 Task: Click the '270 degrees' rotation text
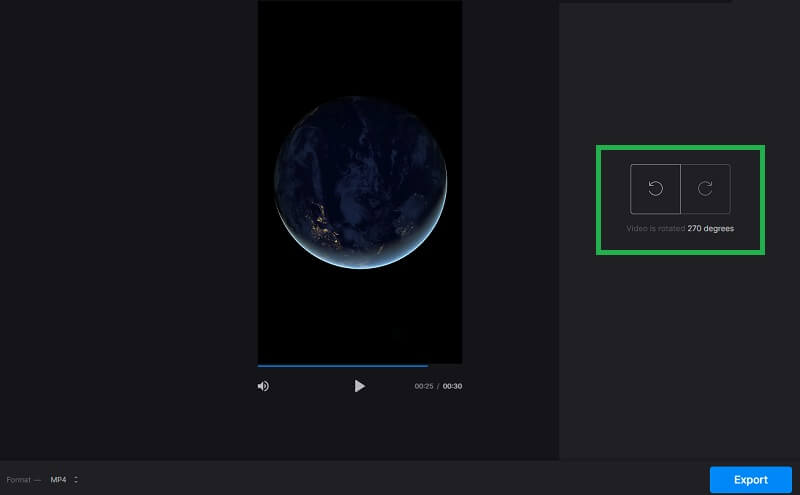click(x=710, y=229)
